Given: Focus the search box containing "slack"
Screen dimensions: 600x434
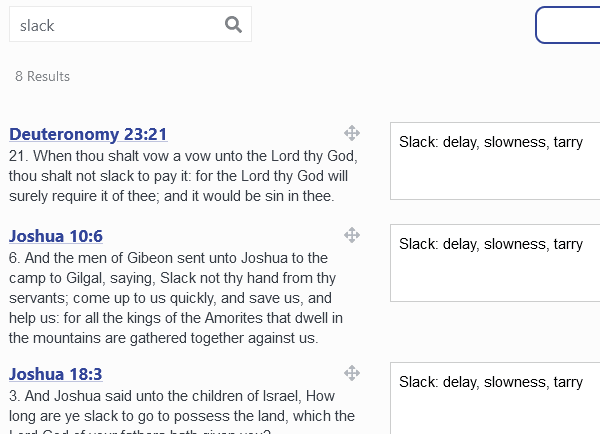Looking at the screenshot, I should tap(115, 25).
